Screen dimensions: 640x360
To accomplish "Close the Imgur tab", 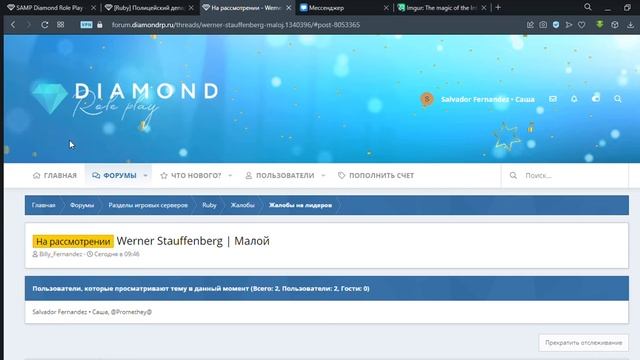I will pos(484,8).
